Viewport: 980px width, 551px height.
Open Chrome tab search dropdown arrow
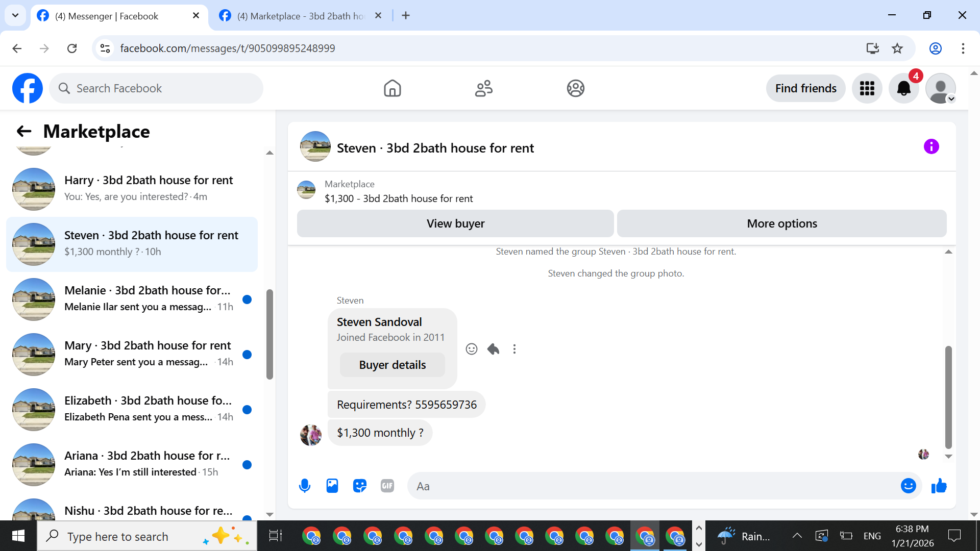(15, 15)
